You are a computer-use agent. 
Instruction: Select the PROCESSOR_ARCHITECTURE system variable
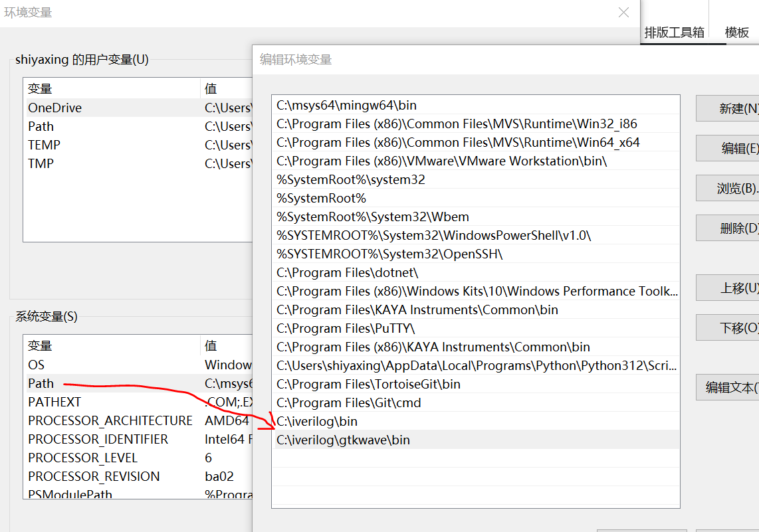(138, 421)
